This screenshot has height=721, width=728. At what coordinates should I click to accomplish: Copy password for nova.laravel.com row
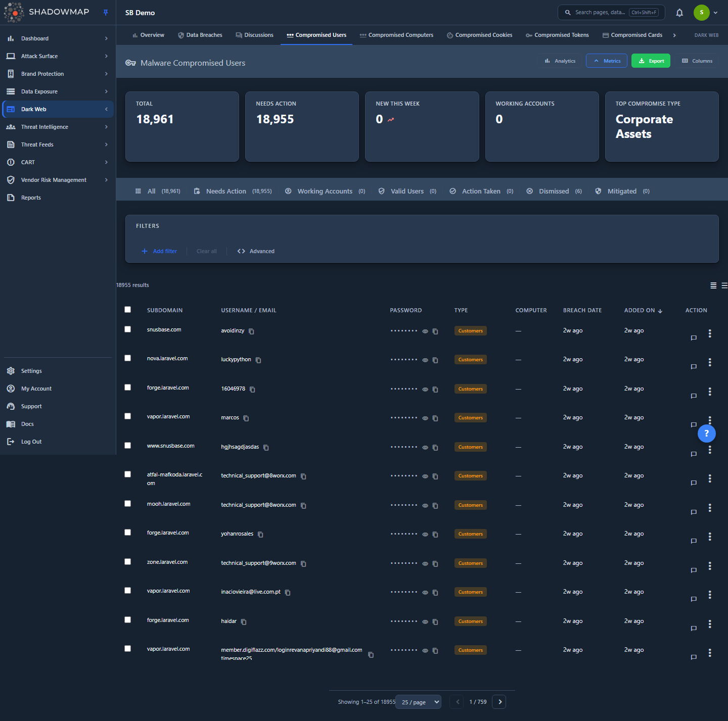[x=435, y=360]
